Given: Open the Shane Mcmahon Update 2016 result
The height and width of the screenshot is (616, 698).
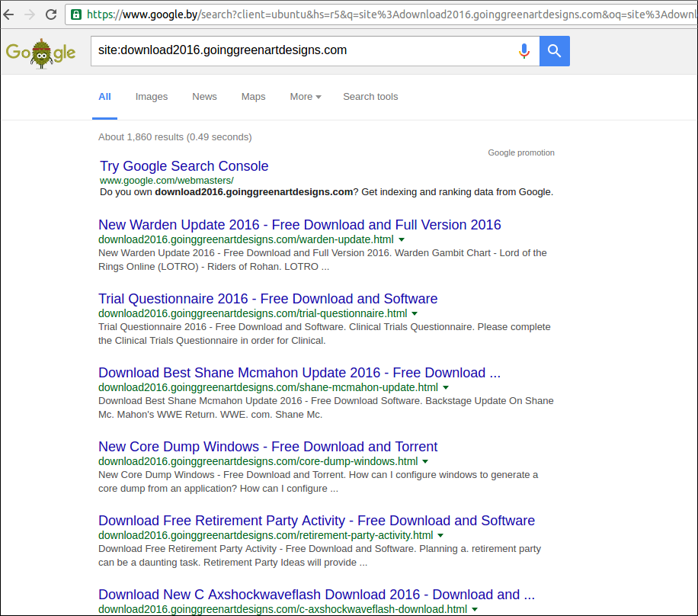Looking at the screenshot, I should [299, 373].
